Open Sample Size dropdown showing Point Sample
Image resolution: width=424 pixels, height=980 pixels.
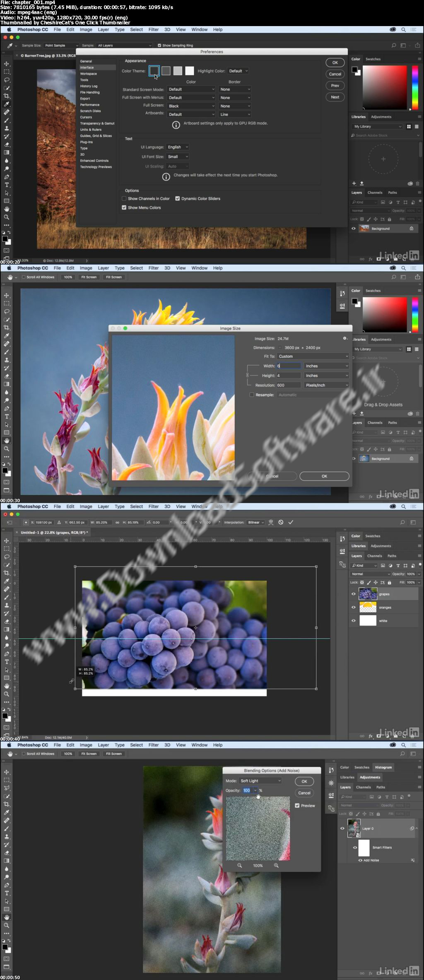[61, 46]
